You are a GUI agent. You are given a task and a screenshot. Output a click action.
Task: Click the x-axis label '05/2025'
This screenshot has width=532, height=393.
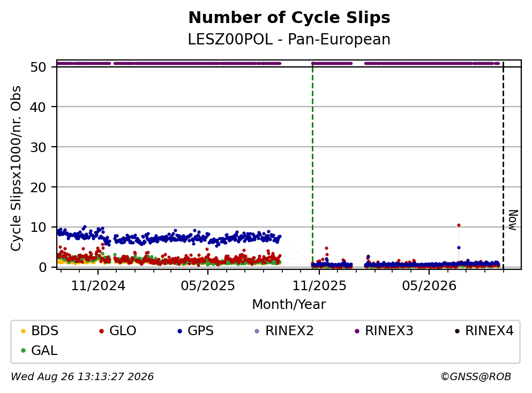coord(208,286)
